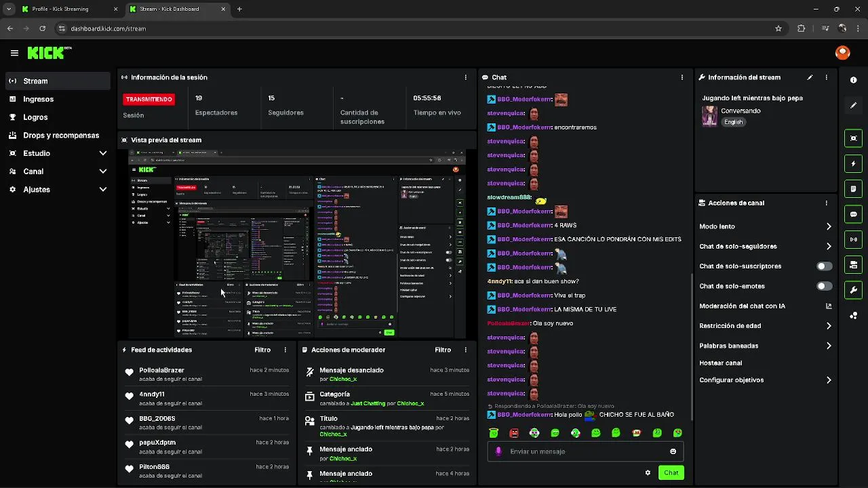Viewport: 868px width, 488px height.
Task: Click the info icon in right sidebar
Action: coord(853,80)
